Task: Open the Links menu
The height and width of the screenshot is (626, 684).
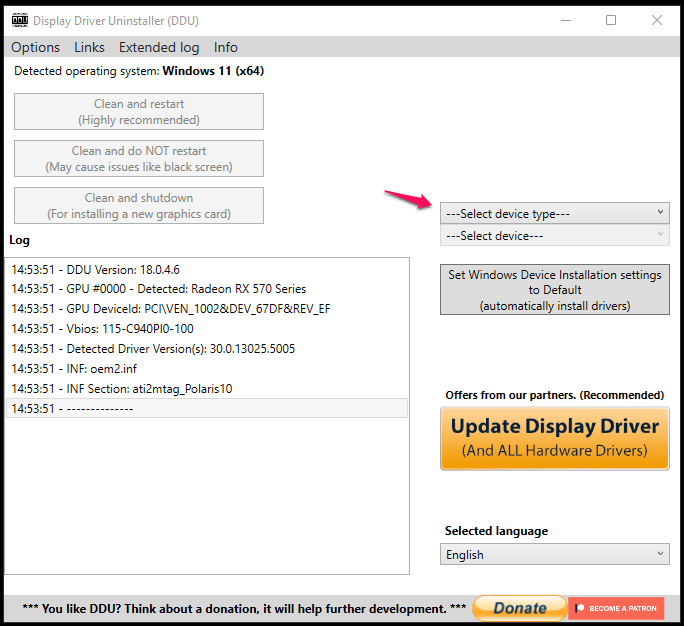Action: (x=89, y=47)
